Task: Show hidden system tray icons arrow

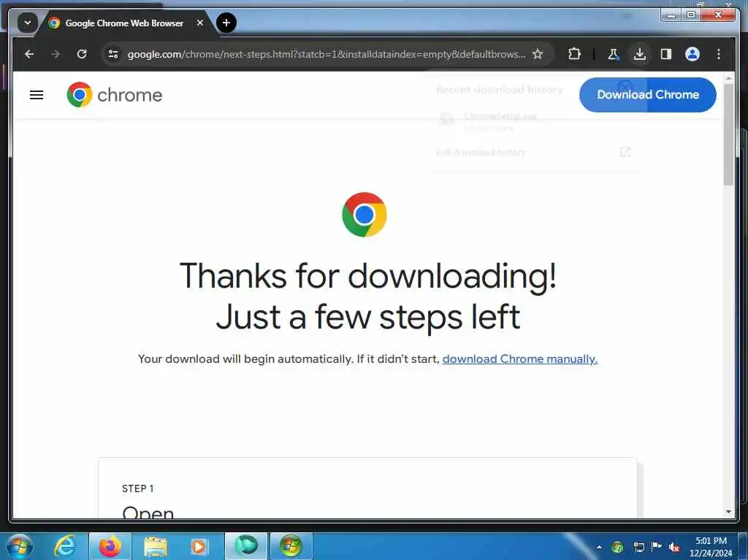Action: click(599, 547)
